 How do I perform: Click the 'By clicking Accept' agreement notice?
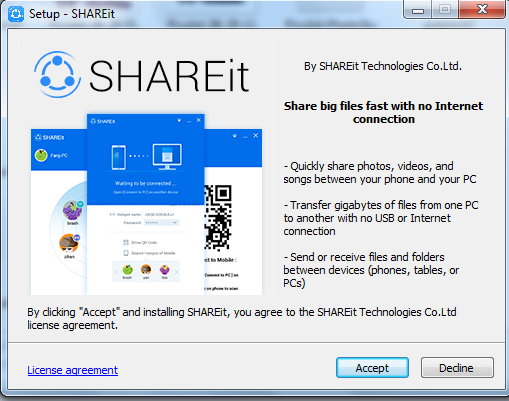(x=242, y=318)
